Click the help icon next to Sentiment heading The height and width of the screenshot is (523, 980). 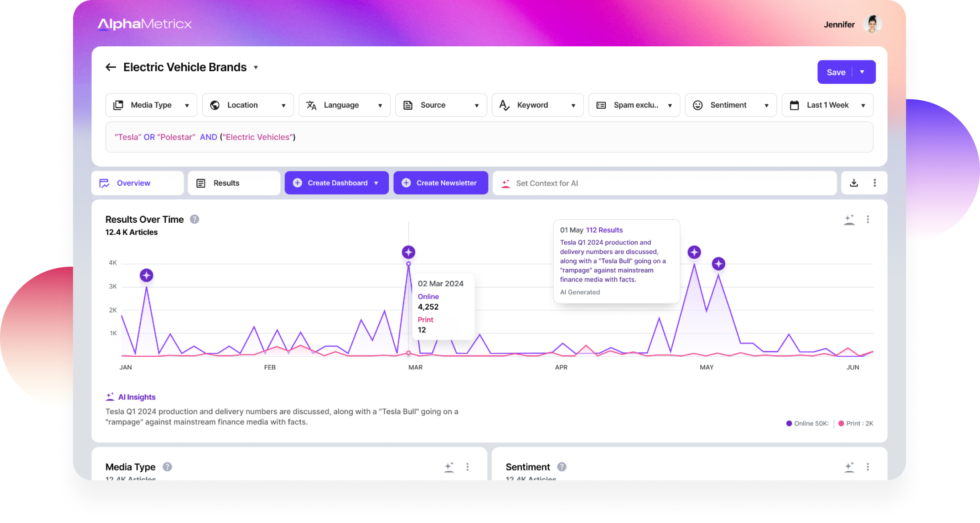(562, 467)
